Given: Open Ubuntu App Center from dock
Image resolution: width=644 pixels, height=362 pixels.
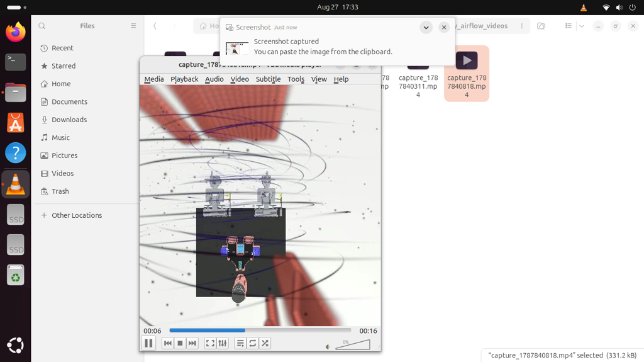Looking at the screenshot, I should tap(16, 123).
